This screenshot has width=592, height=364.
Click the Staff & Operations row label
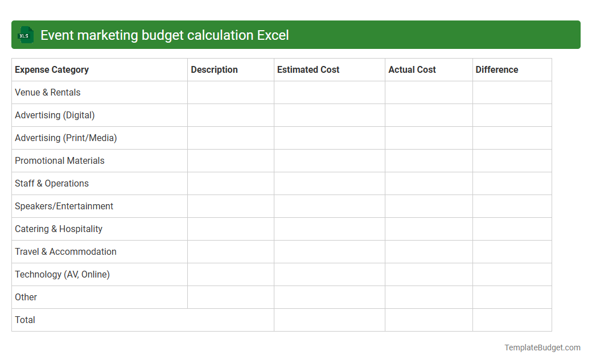(51, 183)
